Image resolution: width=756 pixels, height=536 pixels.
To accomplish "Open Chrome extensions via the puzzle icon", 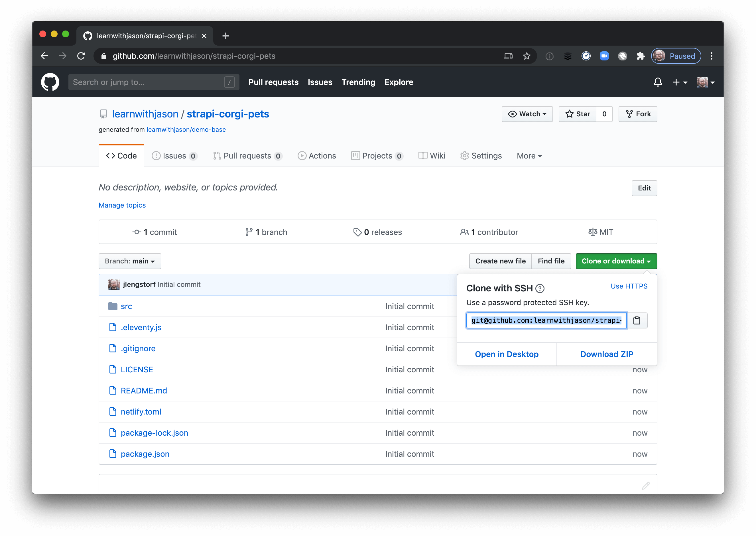I will [641, 56].
